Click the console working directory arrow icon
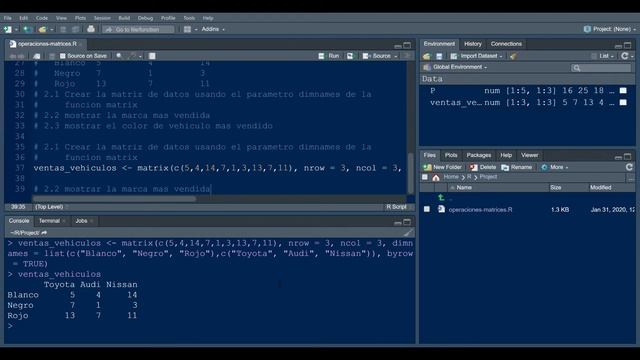 (44, 233)
